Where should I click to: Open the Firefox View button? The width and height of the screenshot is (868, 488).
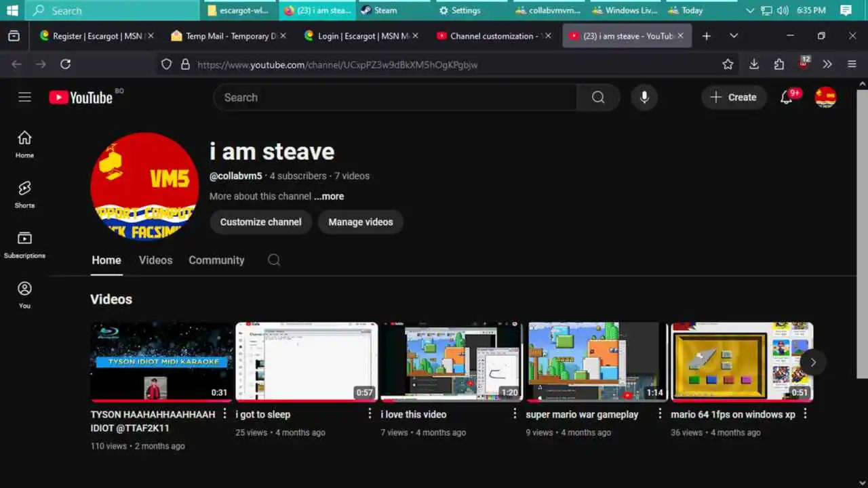tap(14, 36)
